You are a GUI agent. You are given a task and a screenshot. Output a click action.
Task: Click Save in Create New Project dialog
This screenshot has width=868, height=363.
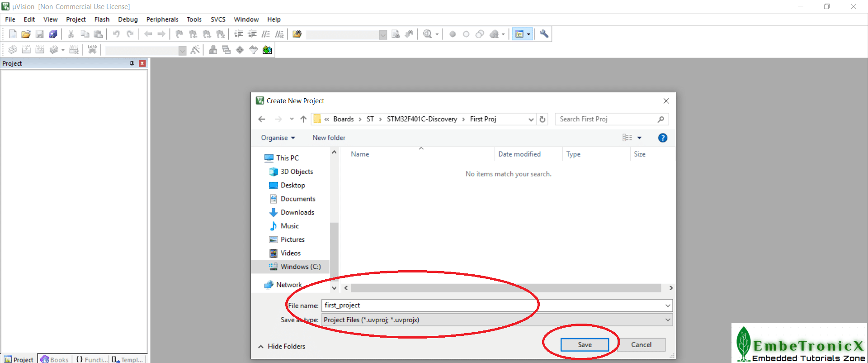(585, 345)
